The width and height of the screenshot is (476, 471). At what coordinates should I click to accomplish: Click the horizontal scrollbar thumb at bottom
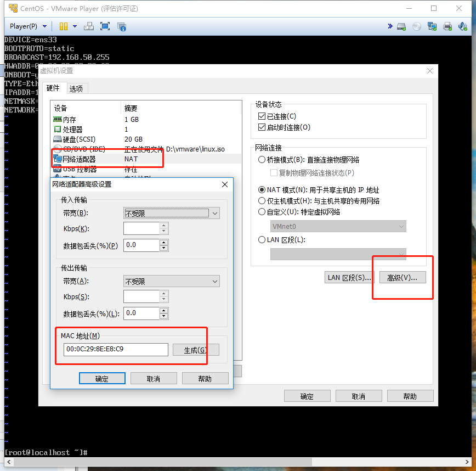[163, 462]
